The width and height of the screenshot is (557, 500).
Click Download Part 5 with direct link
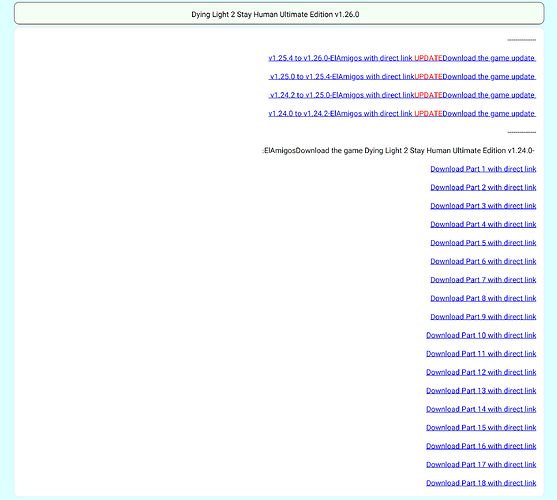click(x=483, y=243)
